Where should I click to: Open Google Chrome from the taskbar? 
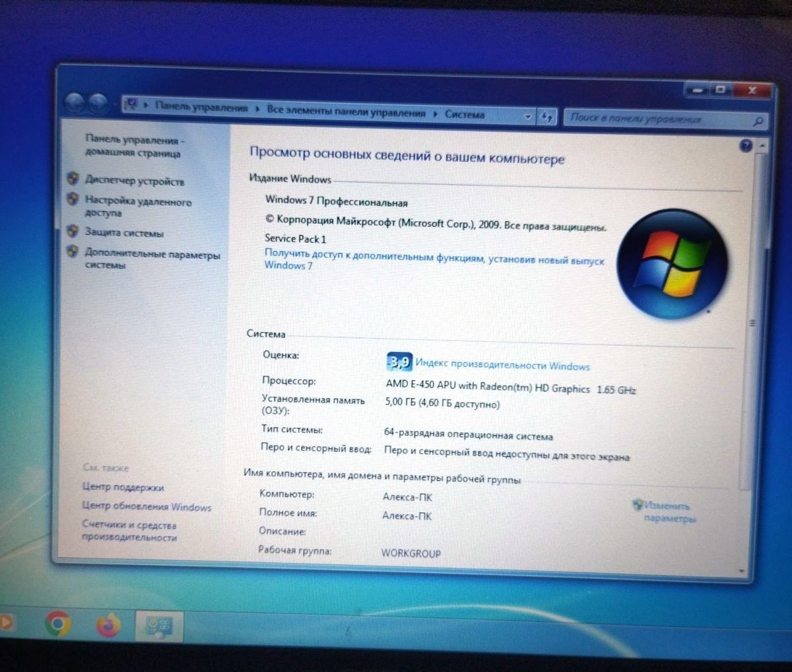57,622
